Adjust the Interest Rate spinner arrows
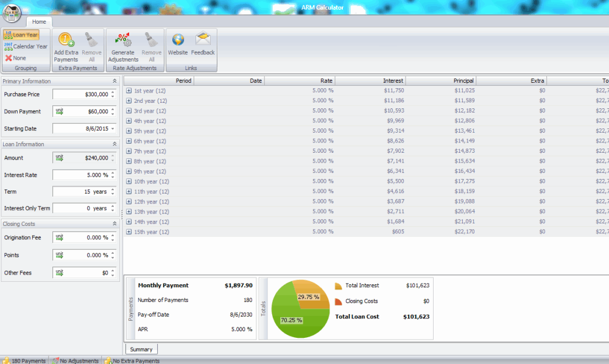 click(113, 175)
